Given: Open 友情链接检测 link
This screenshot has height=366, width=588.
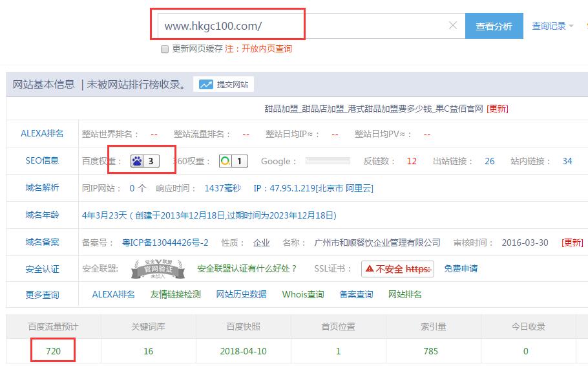Looking at the screenshot, I should pyautogui.click(x=176, y=294).
